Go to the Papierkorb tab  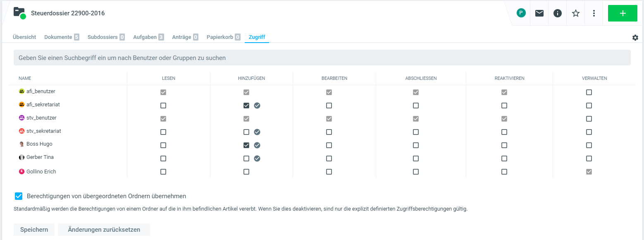220,37
